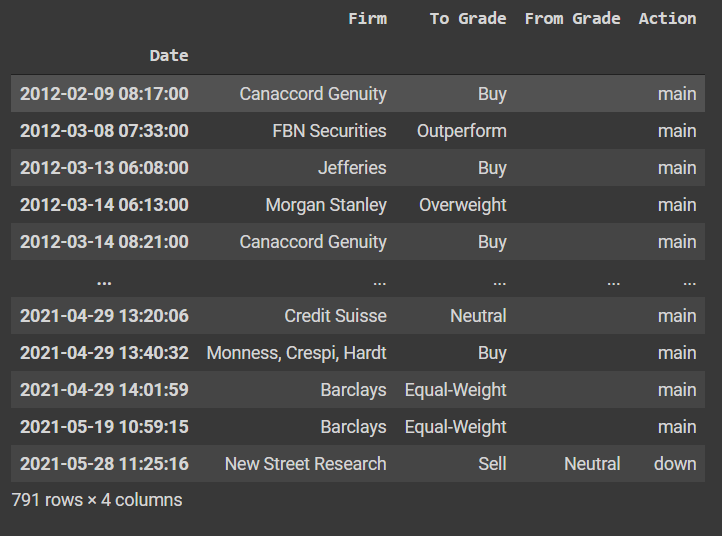Click the New Street Research cell
This screenshot has height=536, width=722.
pos(306,464)
